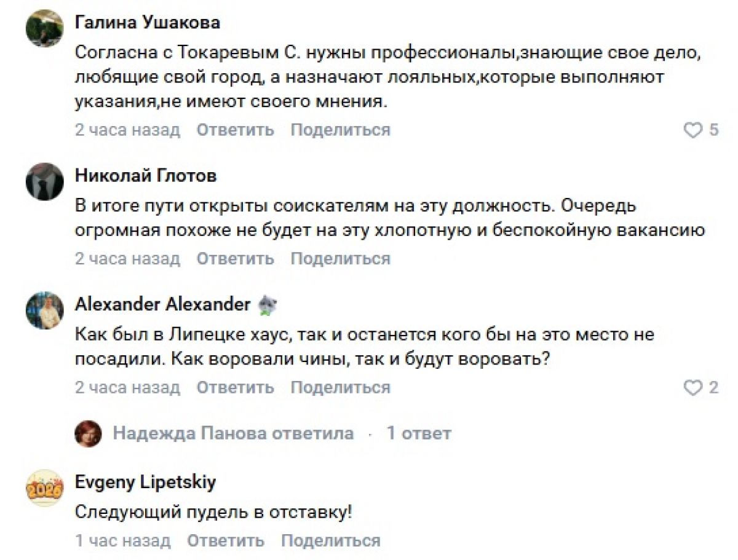The image size is (738, 560).
Task: Expand the '1 ответ' reply thread
Action: click(x=418, y=433)
